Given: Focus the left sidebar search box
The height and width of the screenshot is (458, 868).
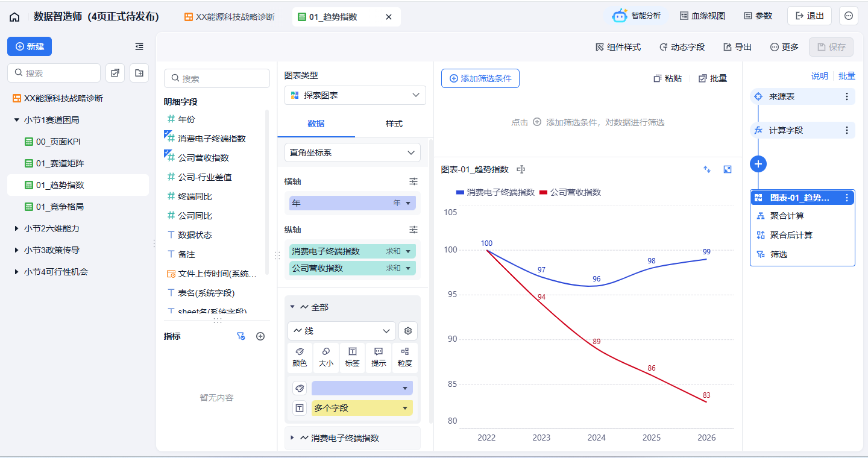Looking at the screenshot, I should [x=54, y=73].
